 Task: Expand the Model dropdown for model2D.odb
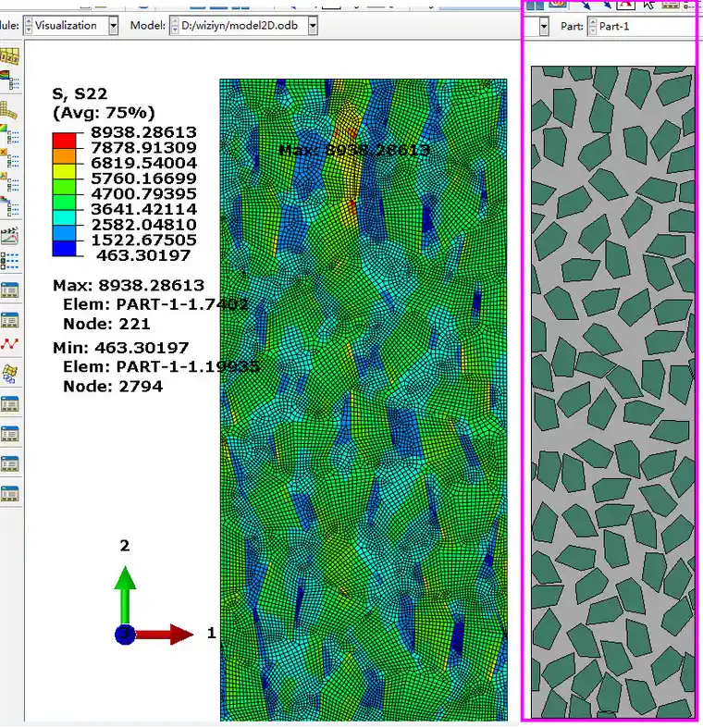click(x=312, y=25)
